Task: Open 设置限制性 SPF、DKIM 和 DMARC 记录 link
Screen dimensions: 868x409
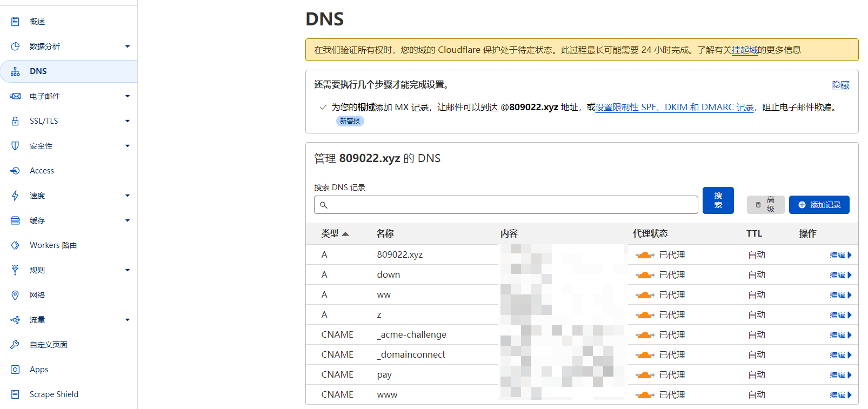Action: (675, 108)
